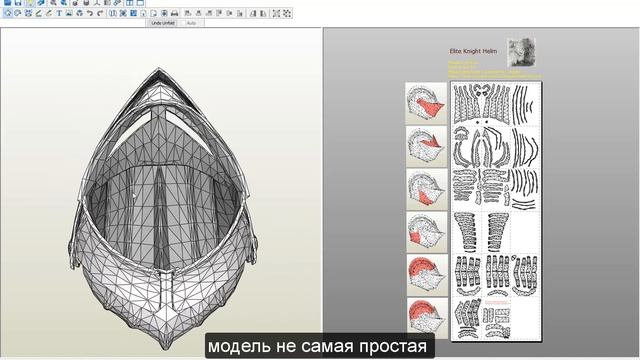Image resolution: width=640 pixels, height=360 pixels.
Task: Click the Redo arrow icon
Action: coord(100,13)
